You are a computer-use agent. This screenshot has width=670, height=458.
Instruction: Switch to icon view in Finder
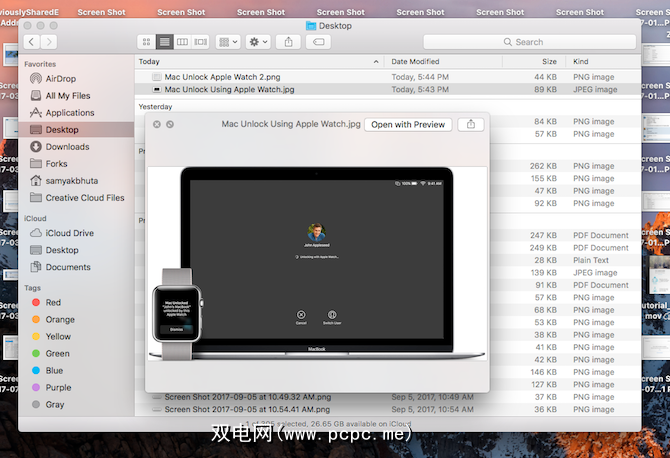[x=145, y=42]
